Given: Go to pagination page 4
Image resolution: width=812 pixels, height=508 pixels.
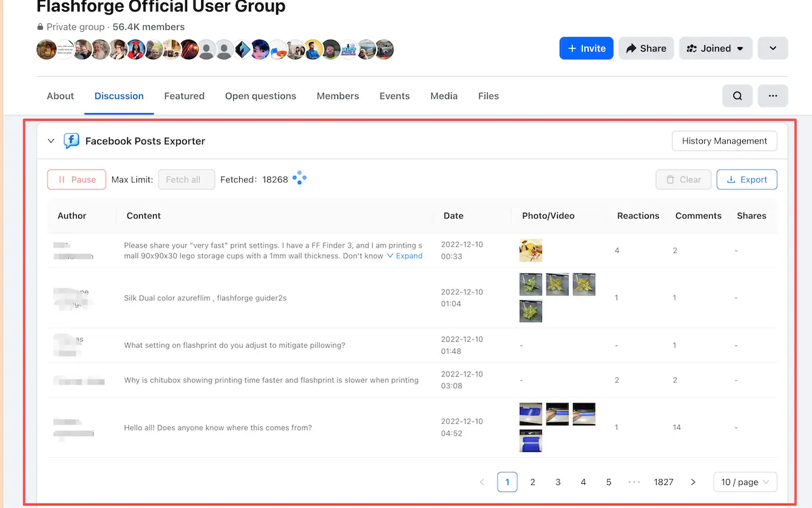Looking at the screenshot, I should point(584,482).
